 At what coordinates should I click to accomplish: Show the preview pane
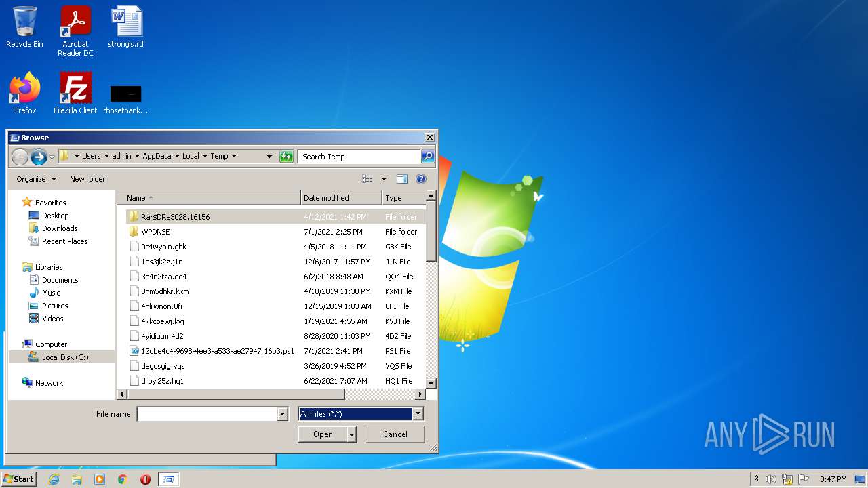[x=402, y=179]
